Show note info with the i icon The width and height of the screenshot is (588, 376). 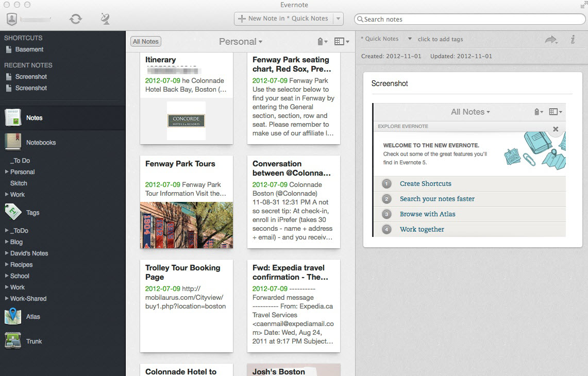tap(572, 39)
